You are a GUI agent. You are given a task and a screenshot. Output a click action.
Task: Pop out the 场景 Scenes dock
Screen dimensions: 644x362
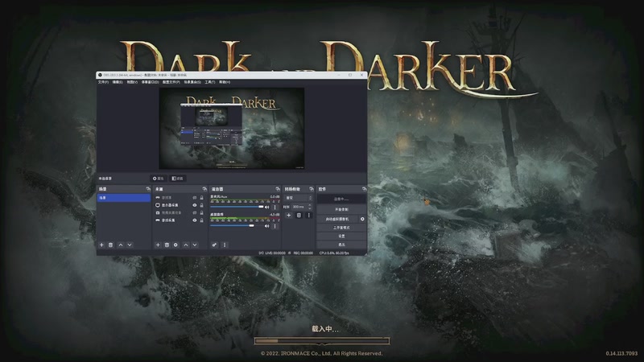coord(148,189)
